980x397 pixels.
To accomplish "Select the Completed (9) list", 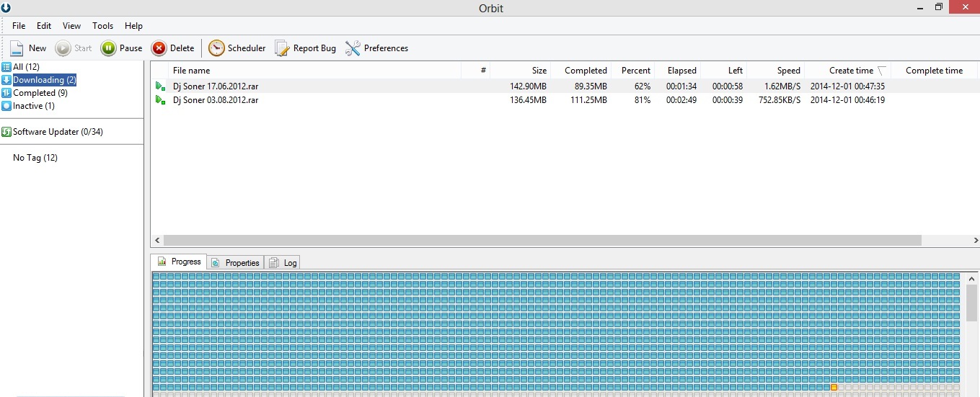I will coord(40,93).
